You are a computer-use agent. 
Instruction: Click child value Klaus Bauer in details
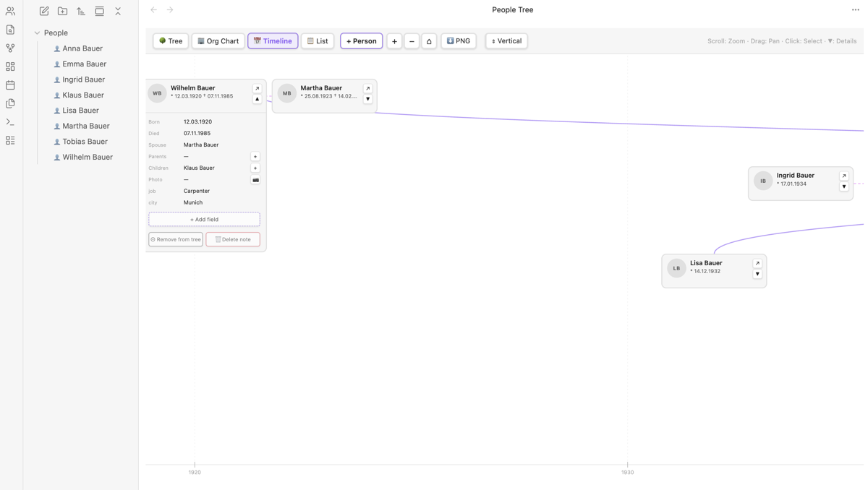click(199, 168)
